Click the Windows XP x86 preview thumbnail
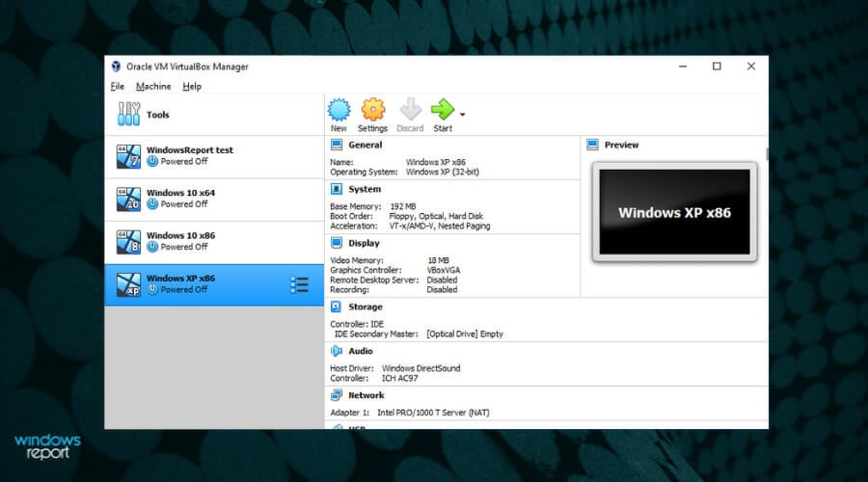This screenshot has height=482, width=868. click(674, 212)
